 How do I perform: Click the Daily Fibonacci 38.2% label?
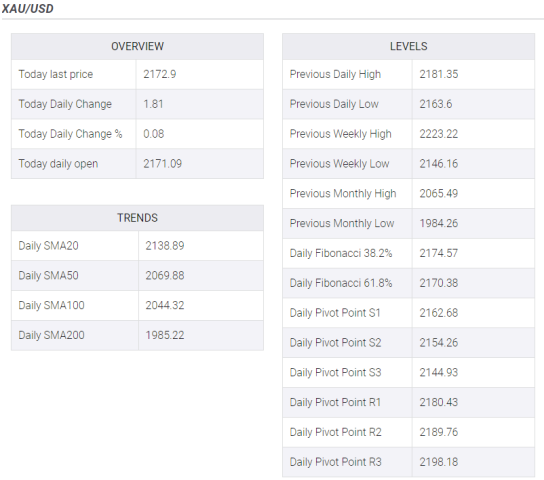click(x=341, y=253)
